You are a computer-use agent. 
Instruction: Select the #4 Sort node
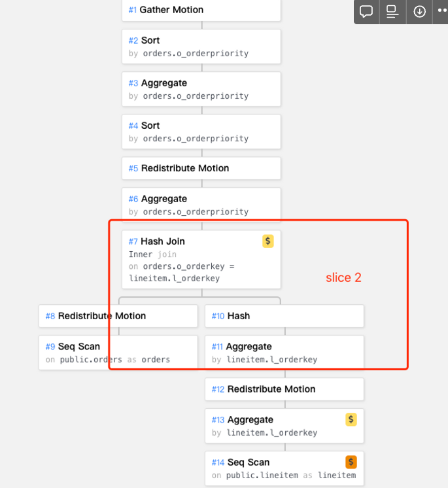coord(201,131)
